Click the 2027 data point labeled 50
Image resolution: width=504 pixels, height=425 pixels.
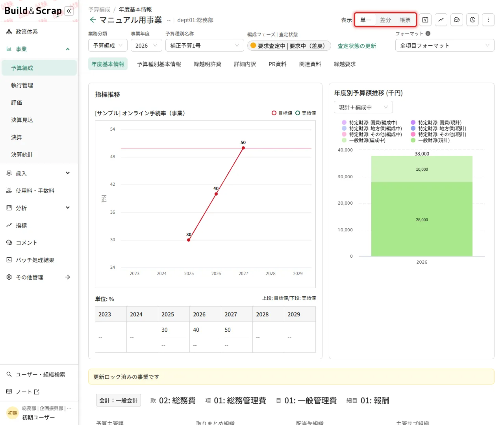coord(243,148)
